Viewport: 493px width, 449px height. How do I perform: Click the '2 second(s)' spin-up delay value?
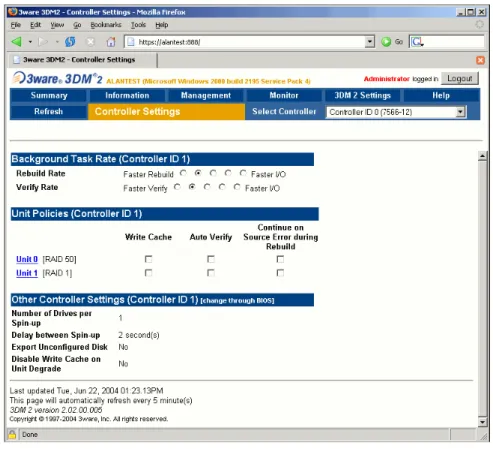click(x=139, y=335)
